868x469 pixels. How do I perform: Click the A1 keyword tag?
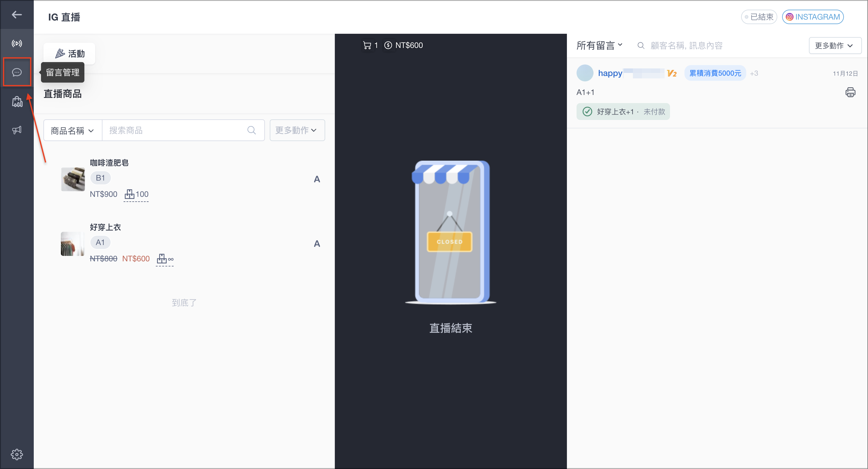tap(100, 242)
